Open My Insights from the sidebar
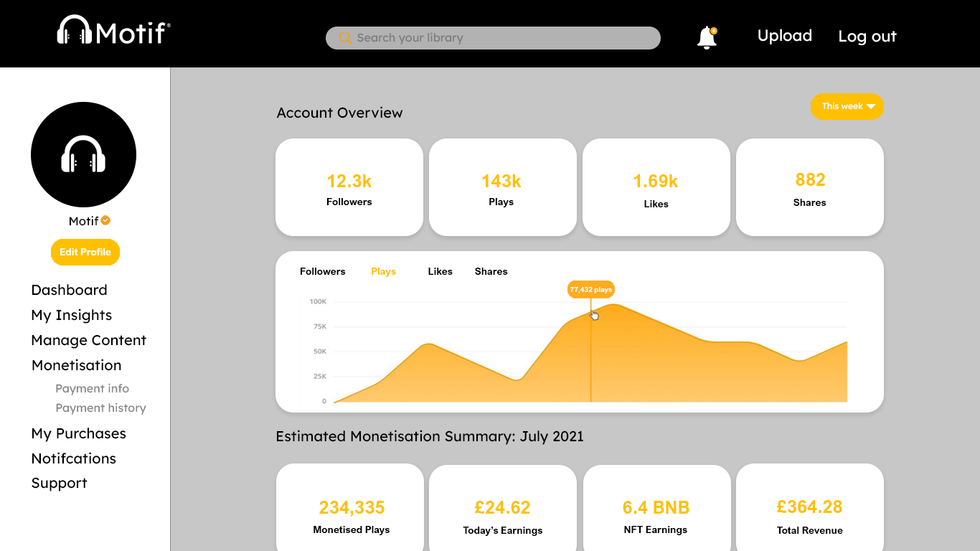The width and height of the screenshot is (980, 551). pos(71,315)
